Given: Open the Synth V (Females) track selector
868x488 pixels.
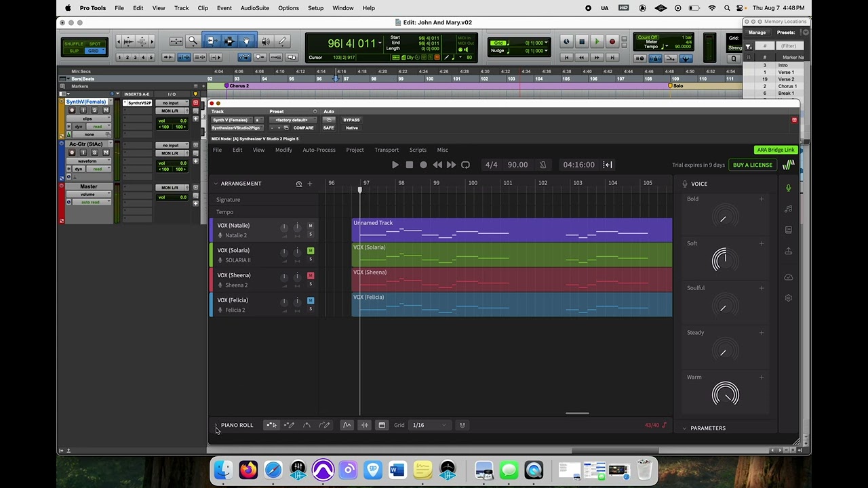Looking at the screenshot, I should (232, 120).
